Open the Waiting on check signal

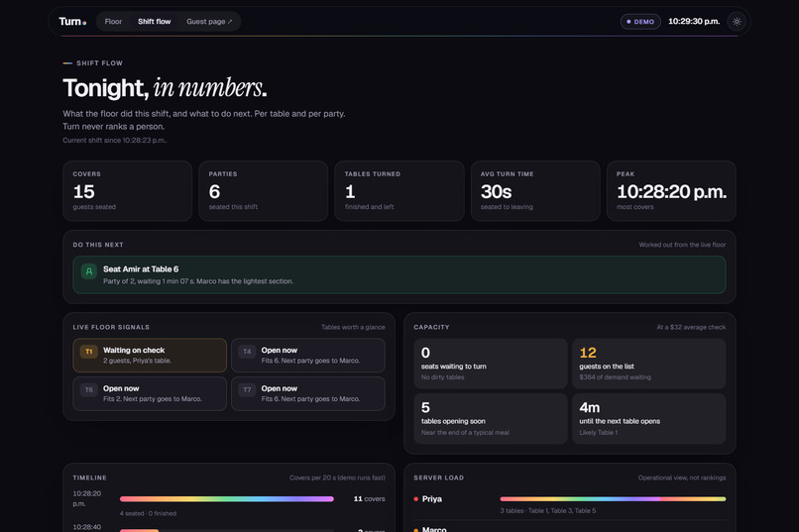click(x=150, y=356)
